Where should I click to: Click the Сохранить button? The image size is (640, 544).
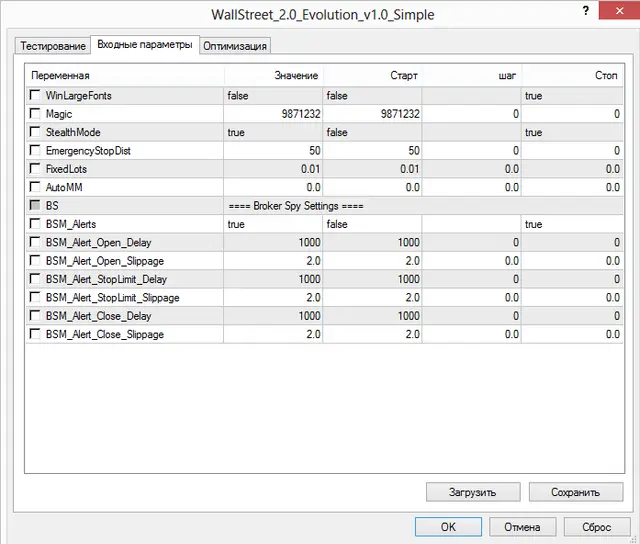point(576,492)
